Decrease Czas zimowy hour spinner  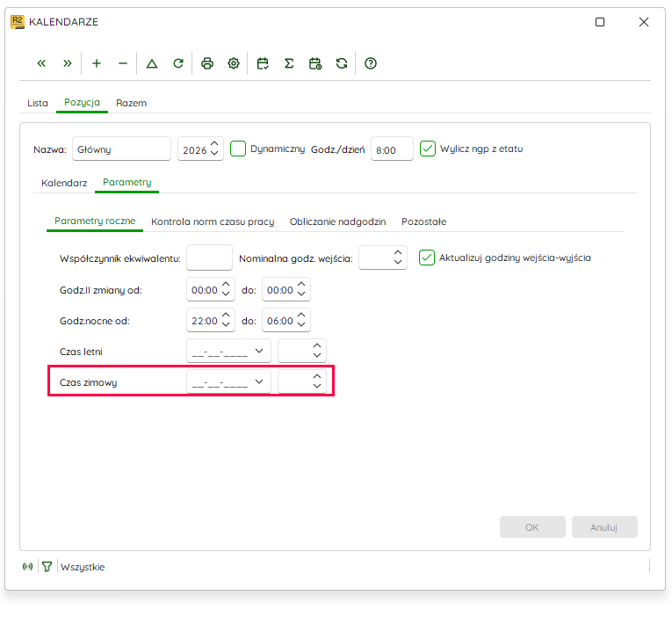tap(317, 387)
